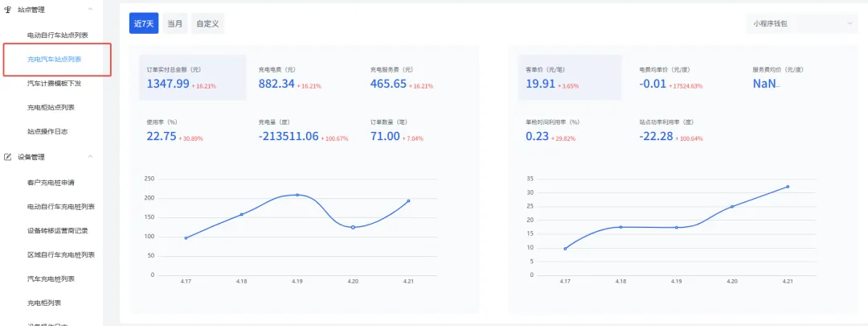Open 设备转移运营商记录 page

pos(57,230)
